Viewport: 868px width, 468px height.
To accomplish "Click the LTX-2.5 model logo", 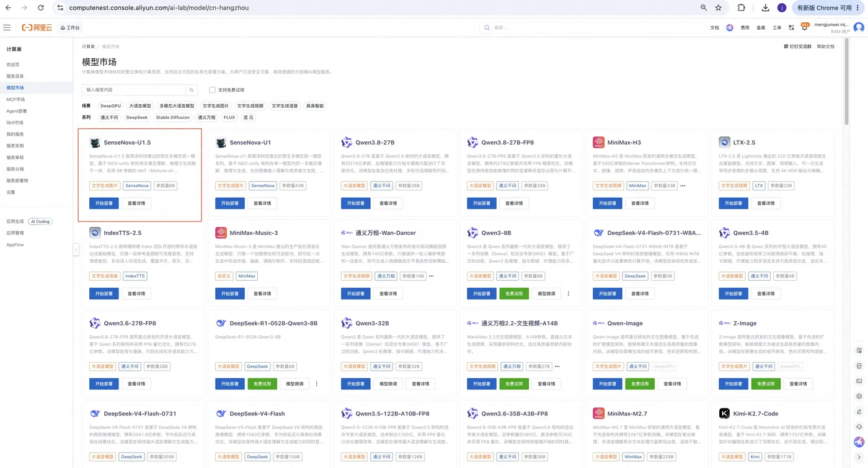I will pyautogui.click(x=724, y=143).
